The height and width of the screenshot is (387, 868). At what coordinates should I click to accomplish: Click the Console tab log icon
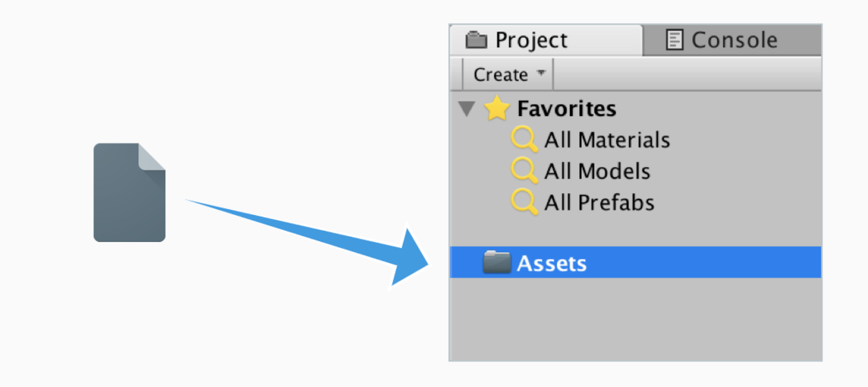coord(674,40)
